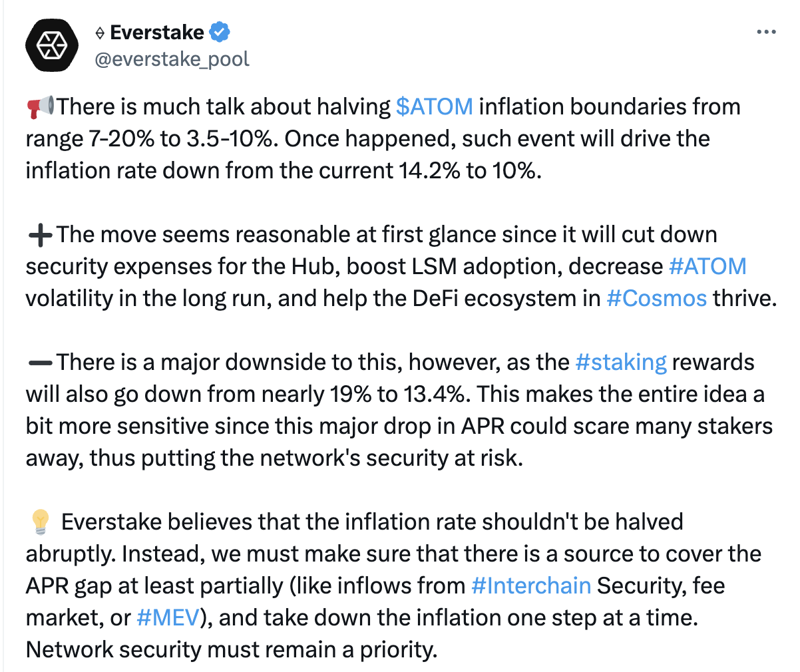Select the #Interchain hashtag

click(x=530, y=586)
